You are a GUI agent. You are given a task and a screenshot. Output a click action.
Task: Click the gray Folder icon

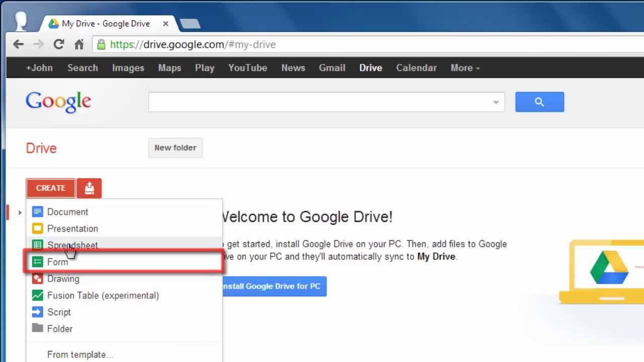click(x=38, y=328)
